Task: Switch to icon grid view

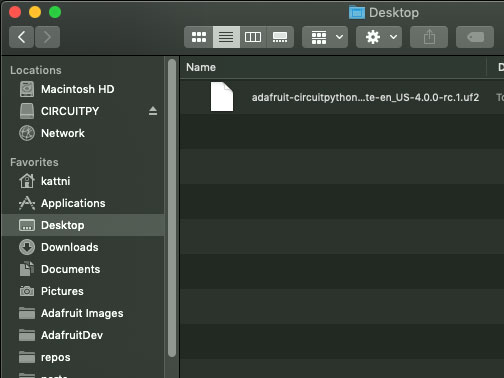Action: tap(199, 37)
